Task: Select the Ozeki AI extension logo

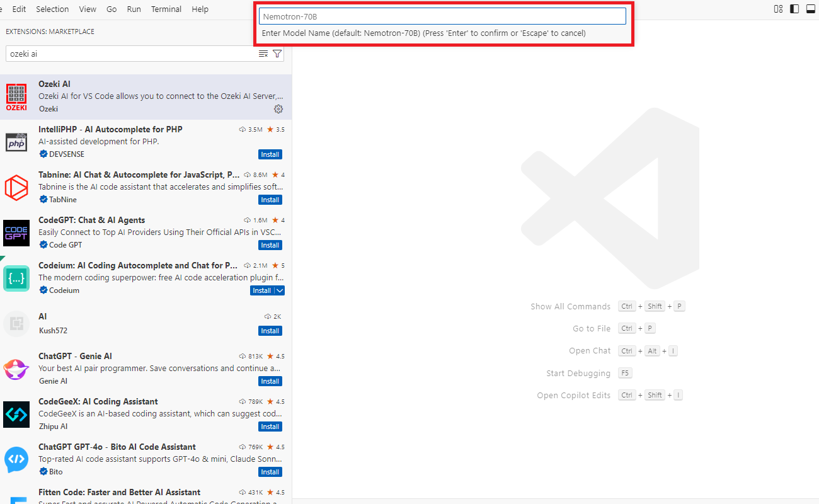Action: (x=16, y=97)
